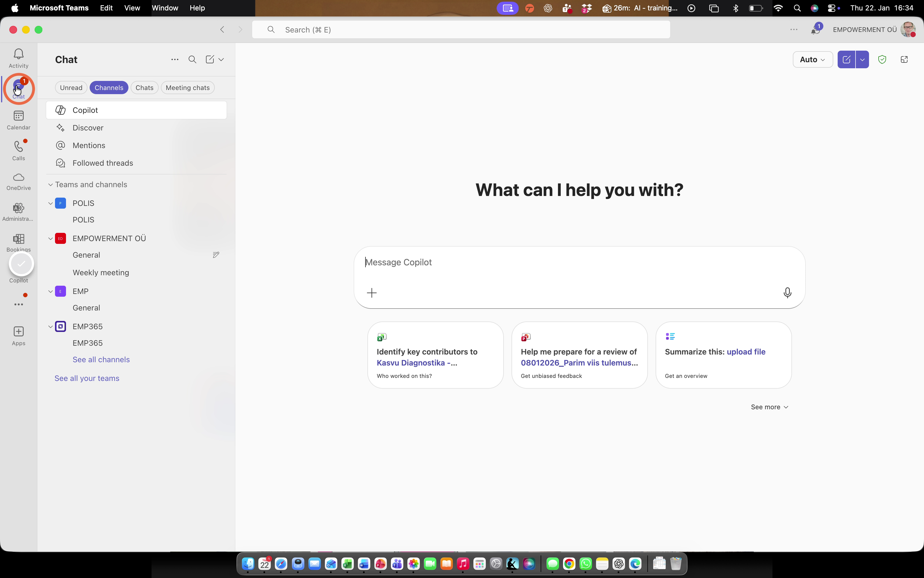924x578 pixels.
Task: Click See all channels link
Action: (101, 359)
